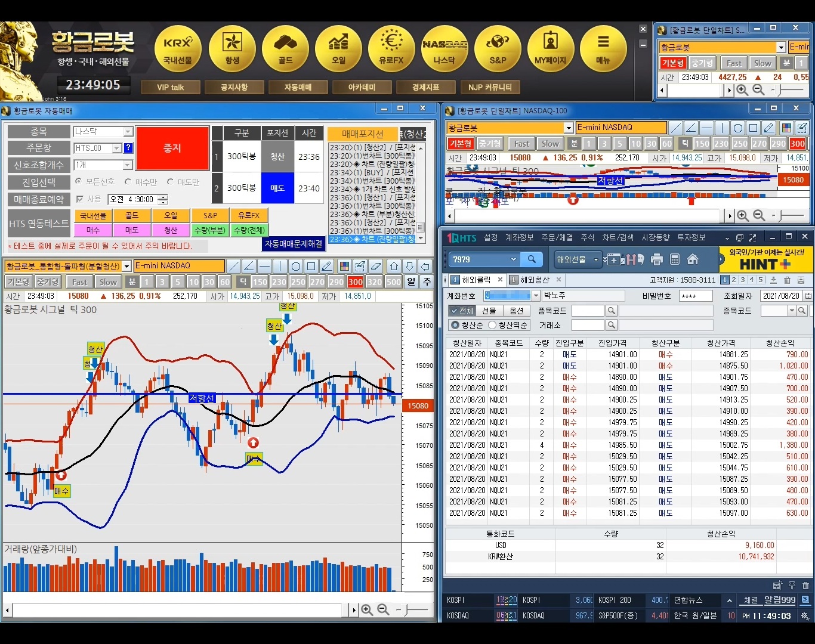This screenshot has width=815, height=644.
Task: Open the S&P globe icon
Action: (498, 49)
